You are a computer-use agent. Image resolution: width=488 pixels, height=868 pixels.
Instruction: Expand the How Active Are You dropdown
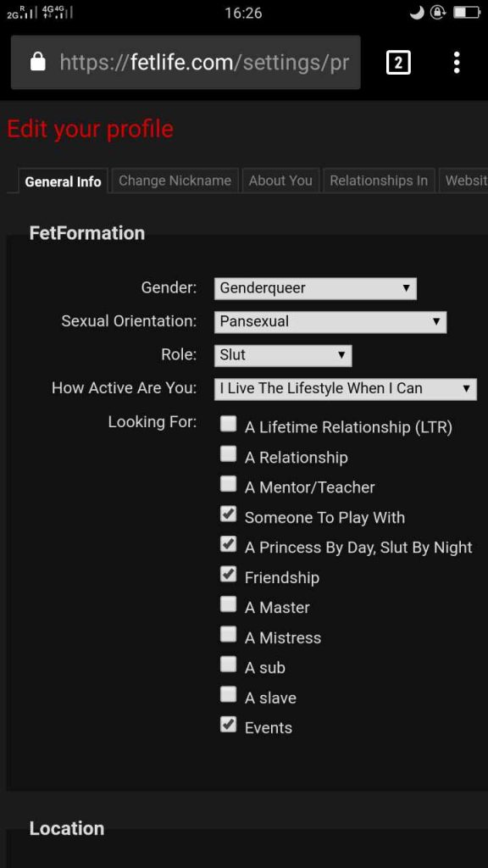(x=346, y=388)
